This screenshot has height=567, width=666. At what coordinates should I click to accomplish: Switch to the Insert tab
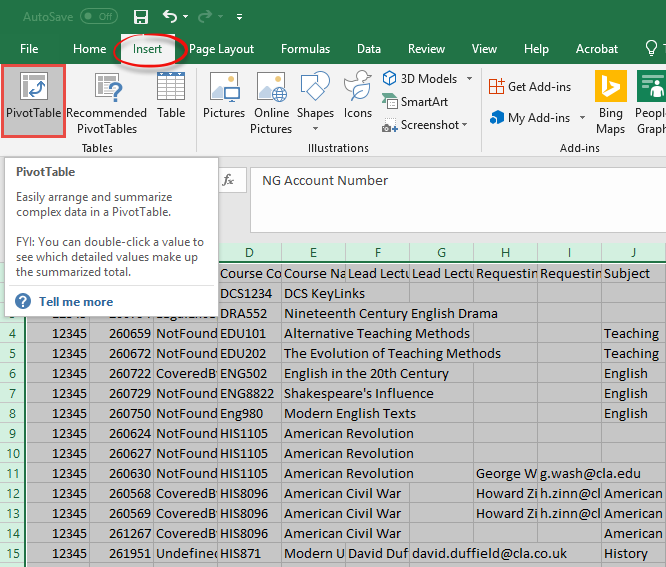coord(147,49)
